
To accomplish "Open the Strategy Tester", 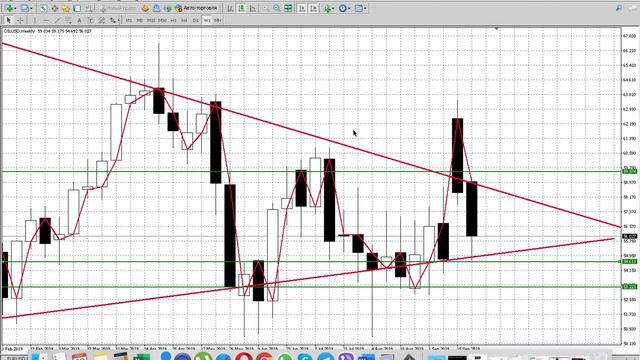I will pos(88,8).
